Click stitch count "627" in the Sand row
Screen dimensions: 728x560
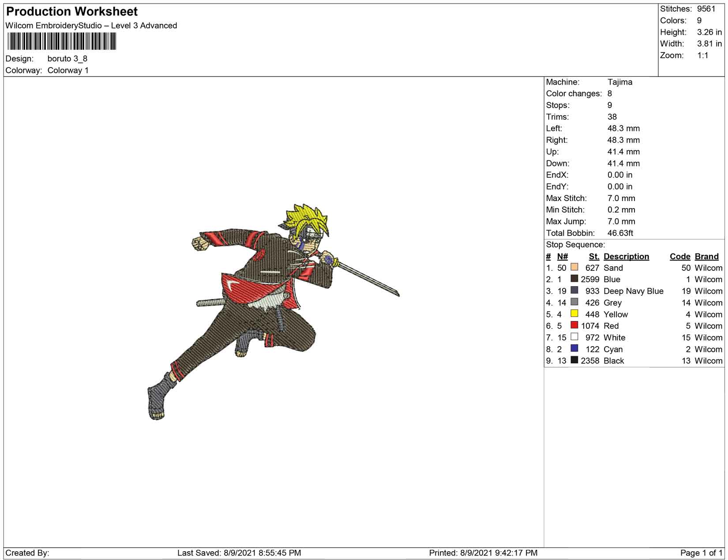(x=592, y=268)
